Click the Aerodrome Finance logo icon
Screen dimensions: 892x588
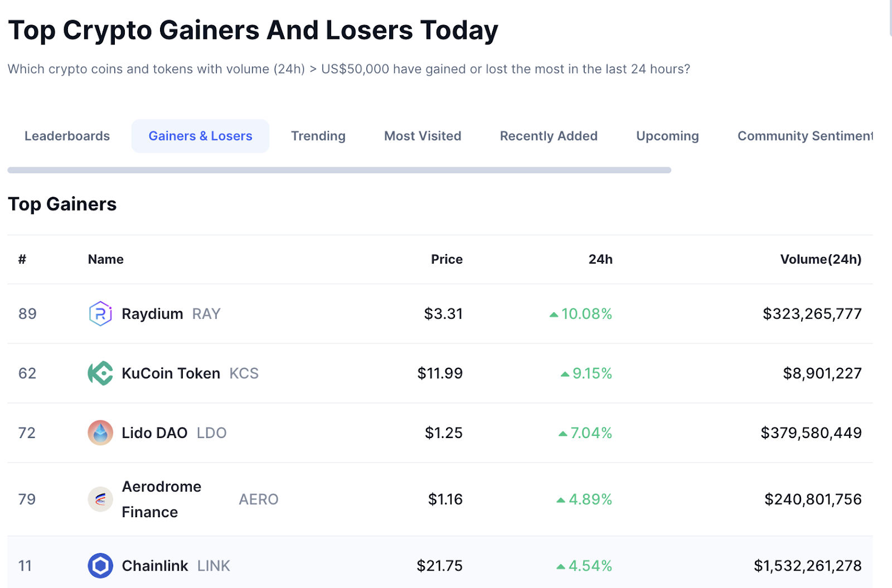pyautogui.click(x=100, y=499)
